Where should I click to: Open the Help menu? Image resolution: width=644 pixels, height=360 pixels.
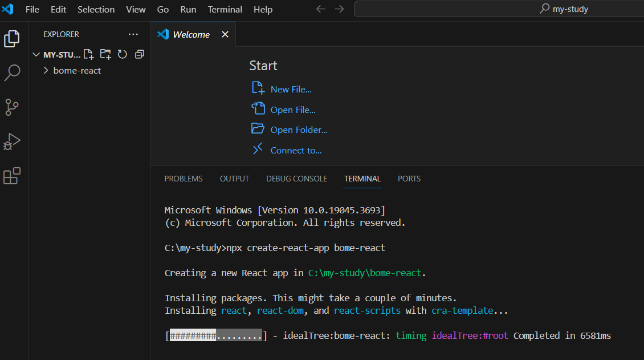tap(263, 10)
